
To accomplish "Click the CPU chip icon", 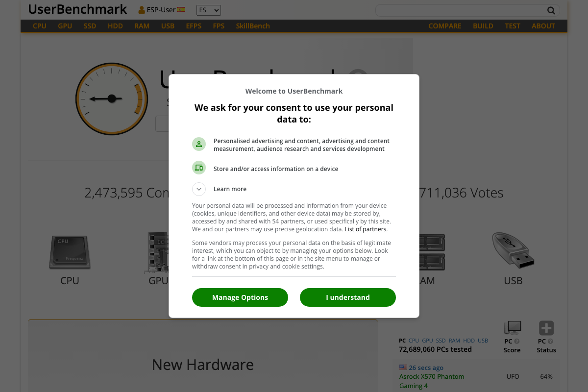I will tap(70, 252).
